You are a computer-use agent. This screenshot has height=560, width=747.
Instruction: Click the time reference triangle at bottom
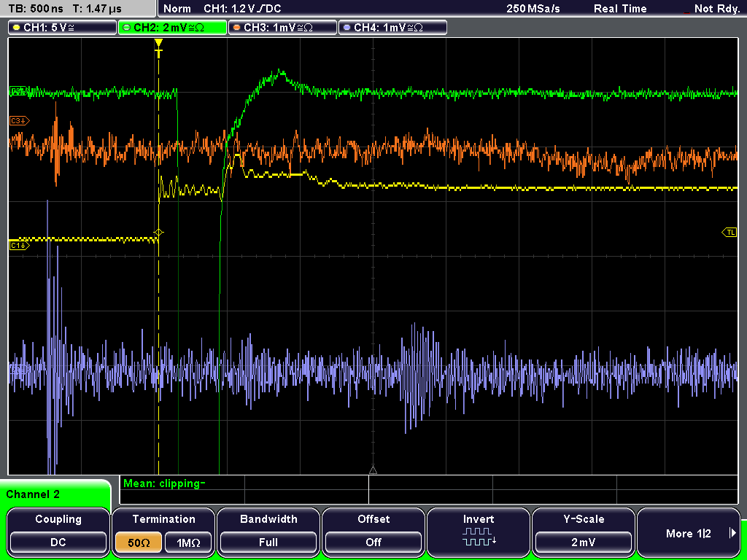373,470
